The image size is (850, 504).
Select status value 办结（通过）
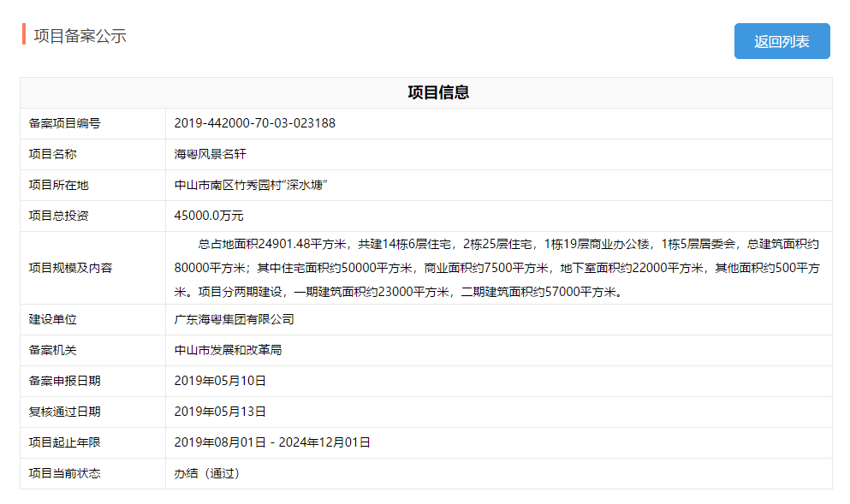pyautogui.click(x=206, y=474)
